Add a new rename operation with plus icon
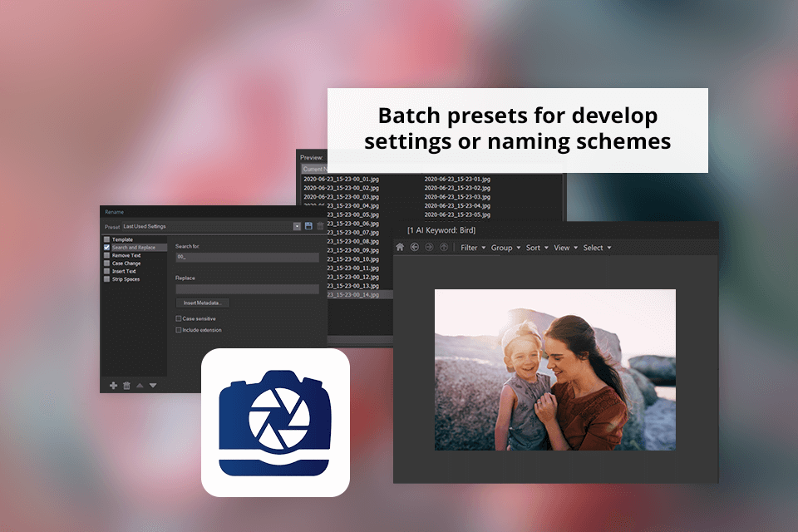The width and height of the screenshot is (798, 532). [113, 385]
